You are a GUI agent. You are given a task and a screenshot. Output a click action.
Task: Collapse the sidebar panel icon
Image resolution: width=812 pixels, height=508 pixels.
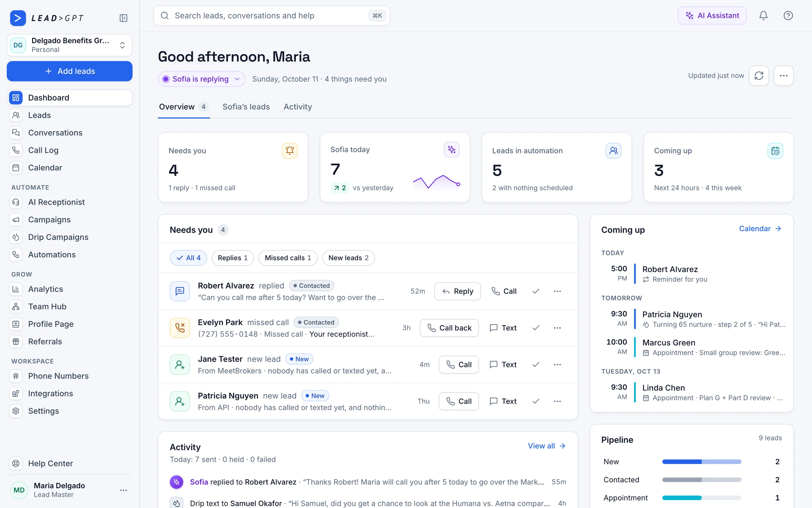tap(123, 18)
